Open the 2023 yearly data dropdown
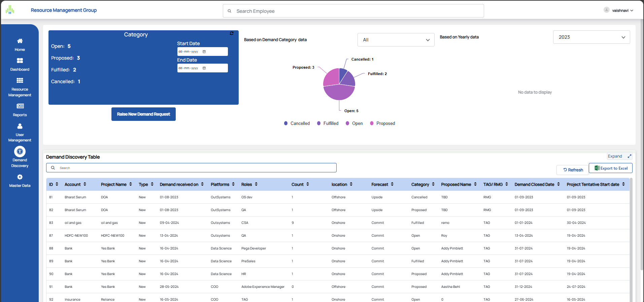Screen dimensions: 644x302 (x=591, y=37)
